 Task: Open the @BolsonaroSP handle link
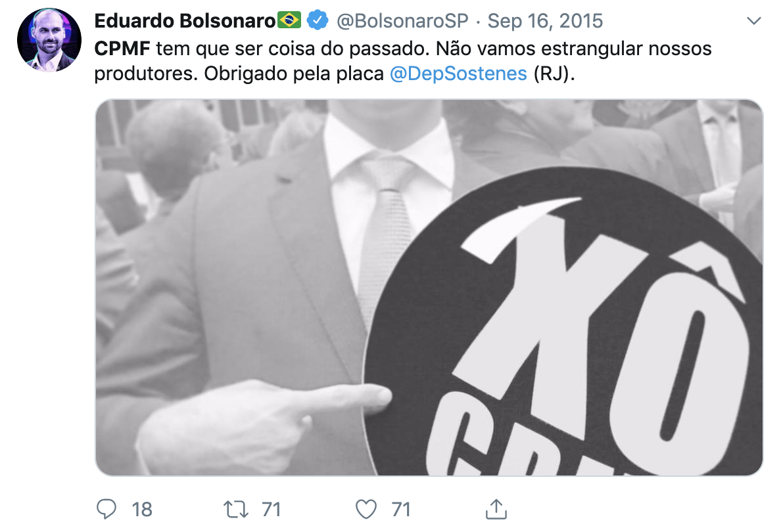click(402, 21)
